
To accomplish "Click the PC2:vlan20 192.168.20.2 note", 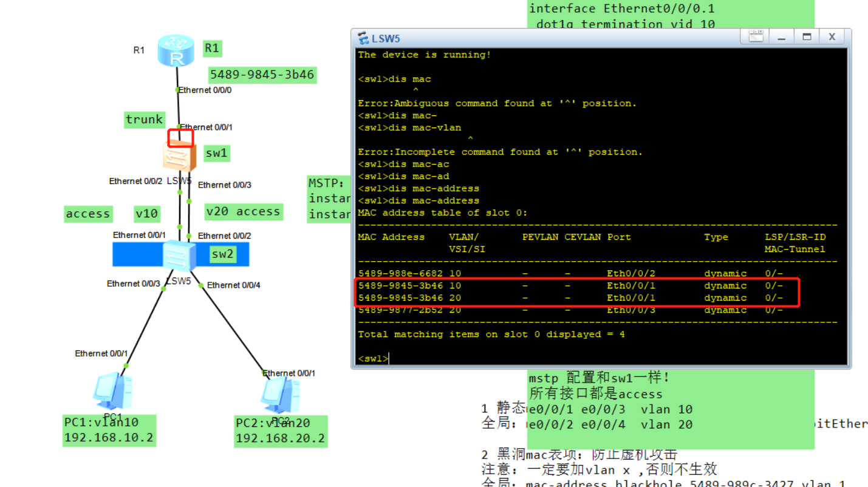I will pos(281,431).
